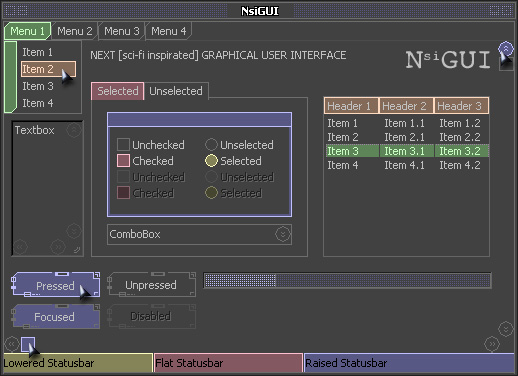The width and height of the screenshot is (518, 376).
Task: Choose Item 4 in Menu 1 list
Action: click(x=38, y=103)
